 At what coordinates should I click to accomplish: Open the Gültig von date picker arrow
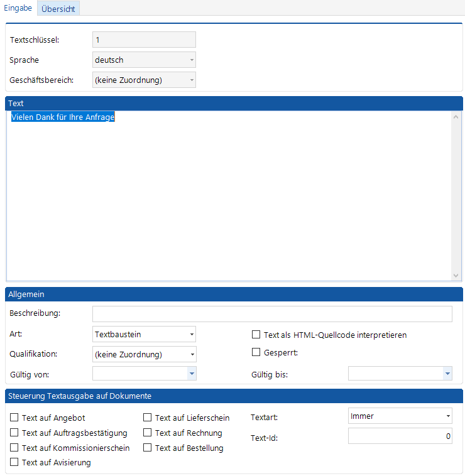(x=192, y=374)
